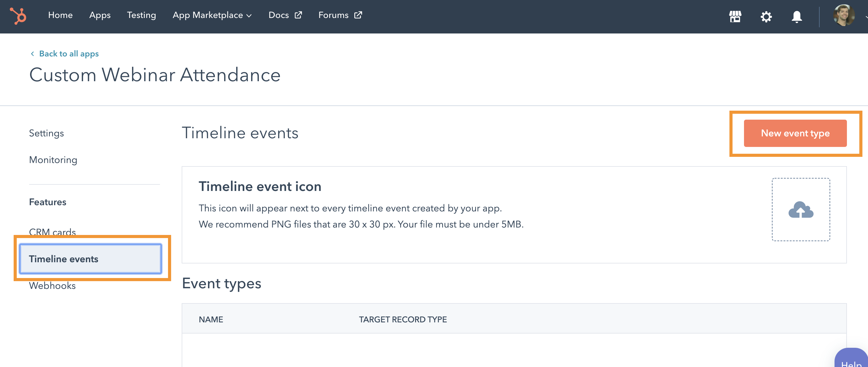The image size is (868, 367).
Task: Select CRM cards under Features
Action: (x=52, y=232)
